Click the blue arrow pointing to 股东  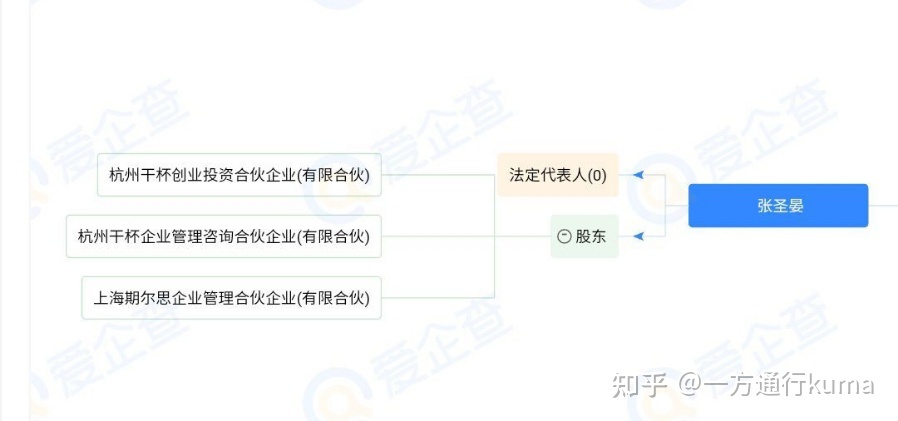click(x=639, y=236)
